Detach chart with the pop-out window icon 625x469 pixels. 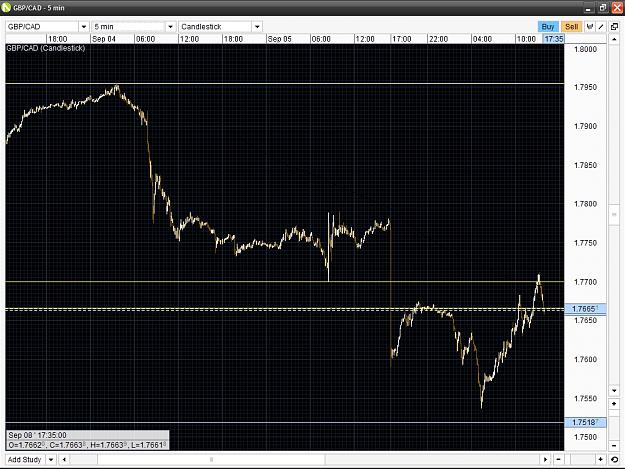(x=614, y=27)
